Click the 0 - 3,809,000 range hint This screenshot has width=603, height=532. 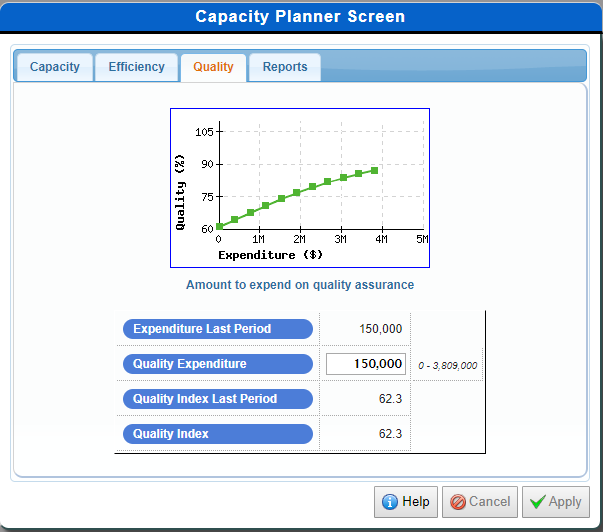coord(447,365)
